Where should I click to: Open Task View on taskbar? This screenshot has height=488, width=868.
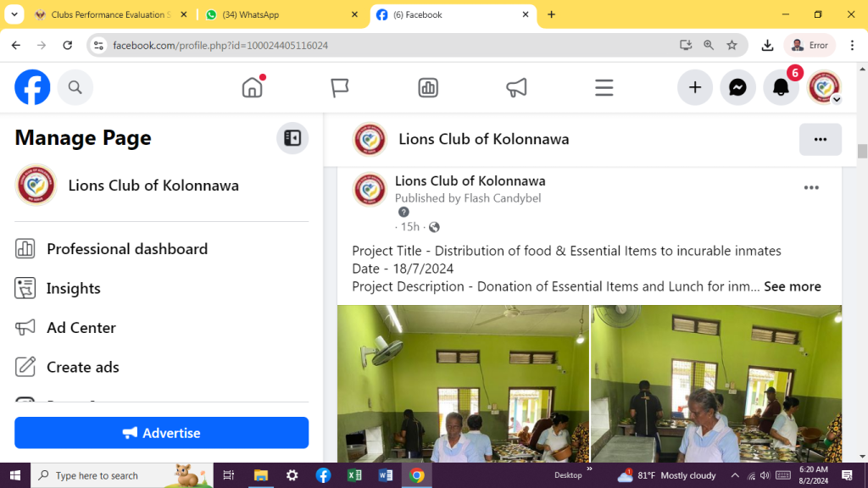(228, 475)
